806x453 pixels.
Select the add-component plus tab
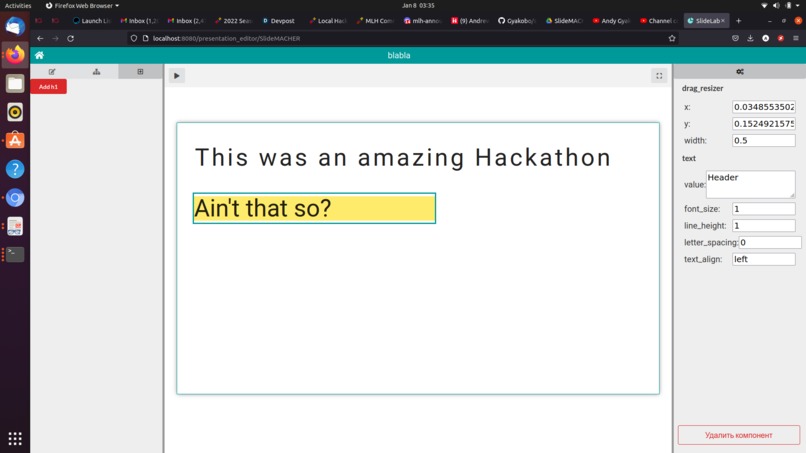(x=140, y=71)
